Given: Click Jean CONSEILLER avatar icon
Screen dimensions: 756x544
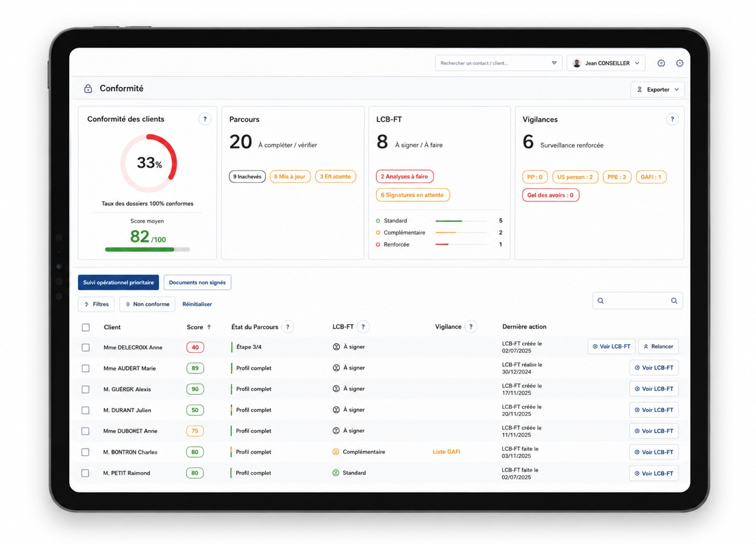Looking at the screenshot, I should 577,63.
